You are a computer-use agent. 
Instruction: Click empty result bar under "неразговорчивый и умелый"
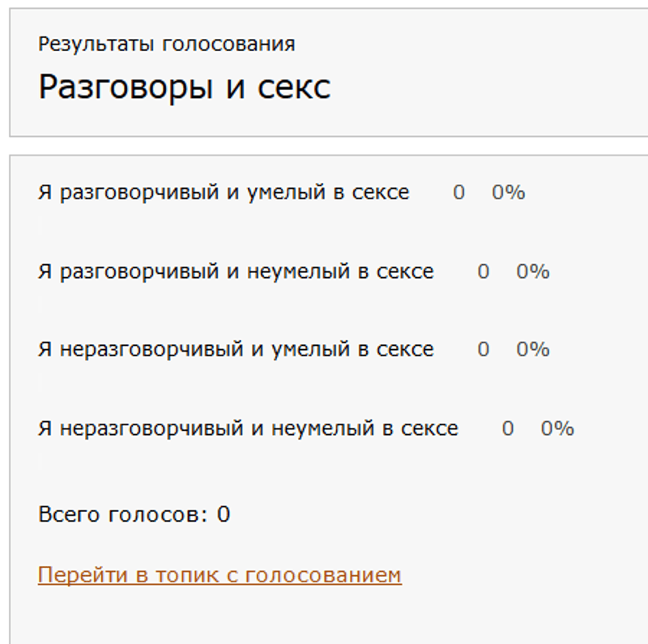coord(40,383)
